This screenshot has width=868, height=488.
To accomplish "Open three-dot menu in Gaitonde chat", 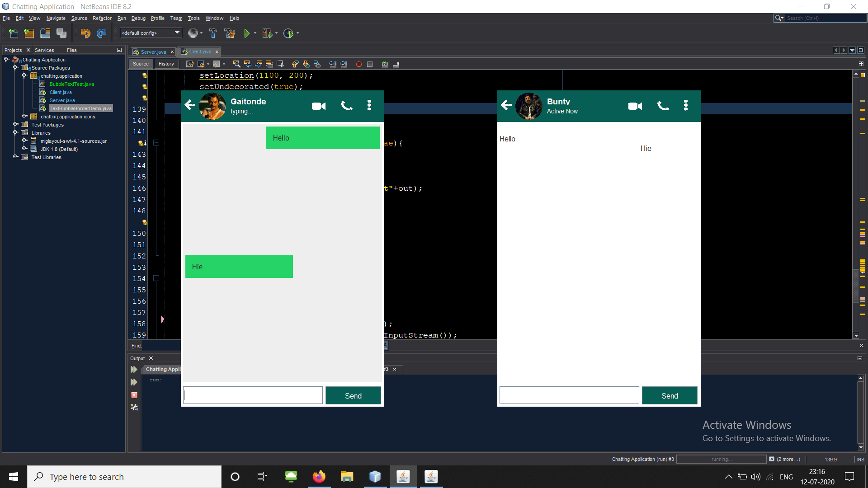I will 369,105.
